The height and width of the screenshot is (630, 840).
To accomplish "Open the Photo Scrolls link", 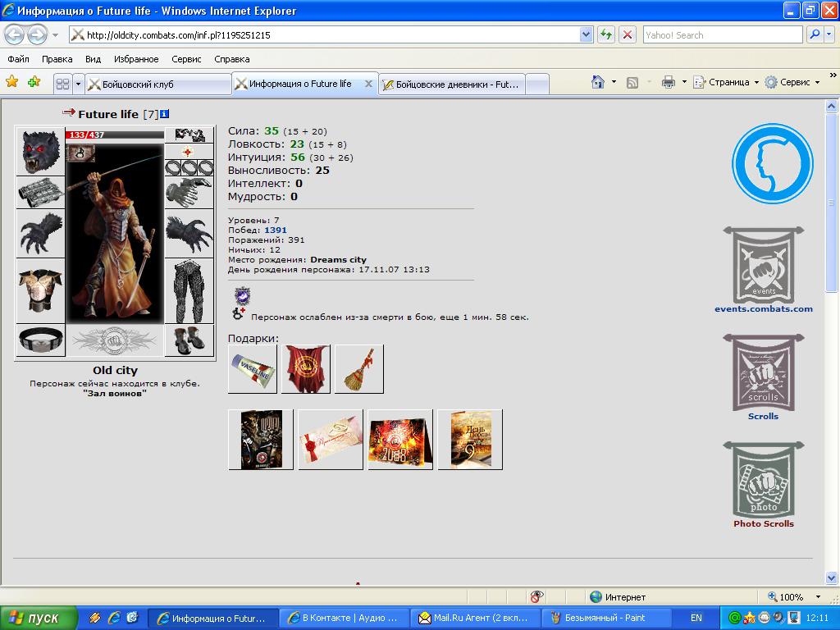I will (x=764, y=523).
